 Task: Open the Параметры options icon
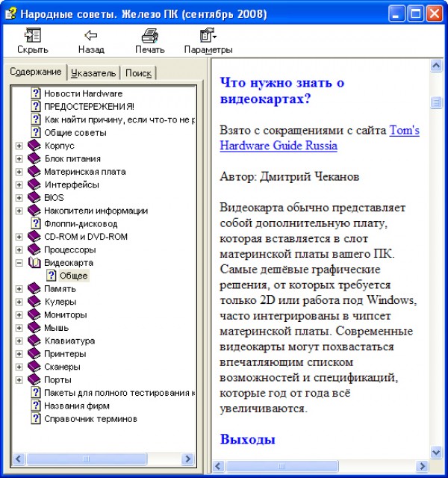pyautogui.click(x=208, y=35)
